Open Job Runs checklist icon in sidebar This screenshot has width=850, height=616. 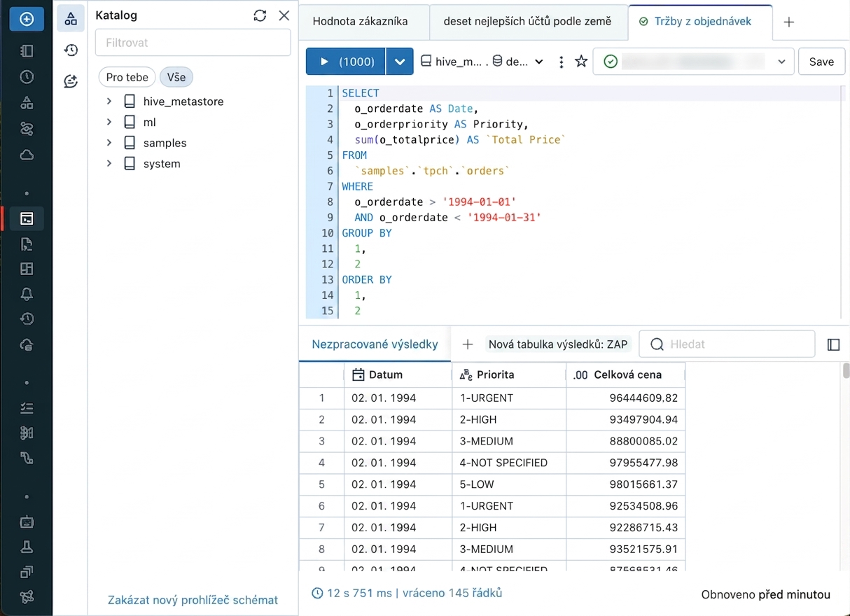pos(27,408)
